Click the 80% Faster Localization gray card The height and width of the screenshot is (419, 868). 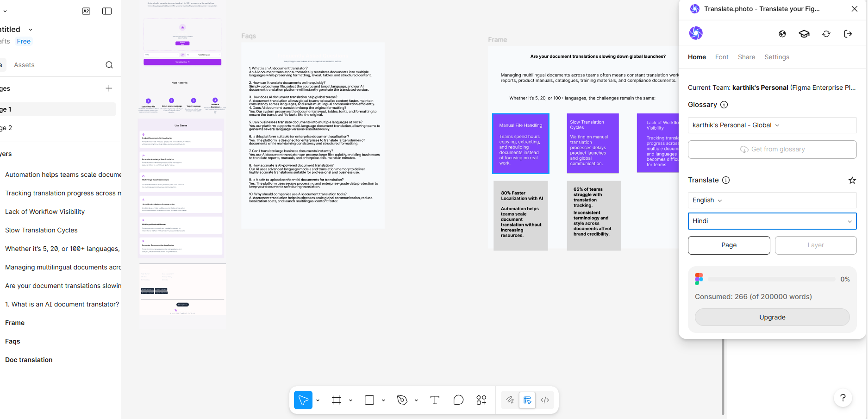point(521,216)
